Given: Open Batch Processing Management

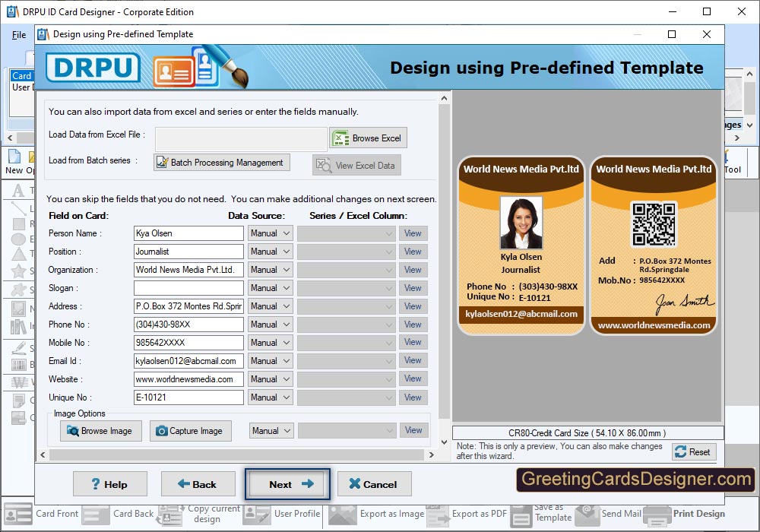Looking at the screenshot, I should coord(222,163).
